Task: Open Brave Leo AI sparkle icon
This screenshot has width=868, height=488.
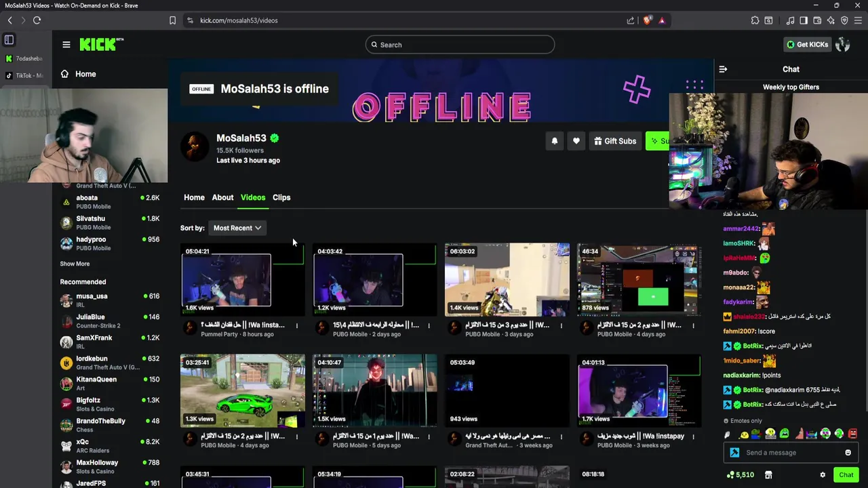Action: 831,20
